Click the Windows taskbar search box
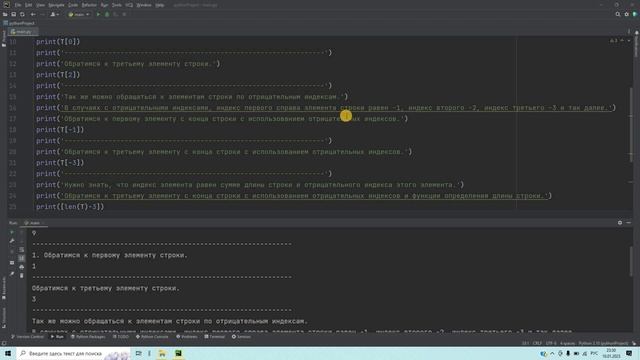640x360 pixels. click(x=73, y=353)
